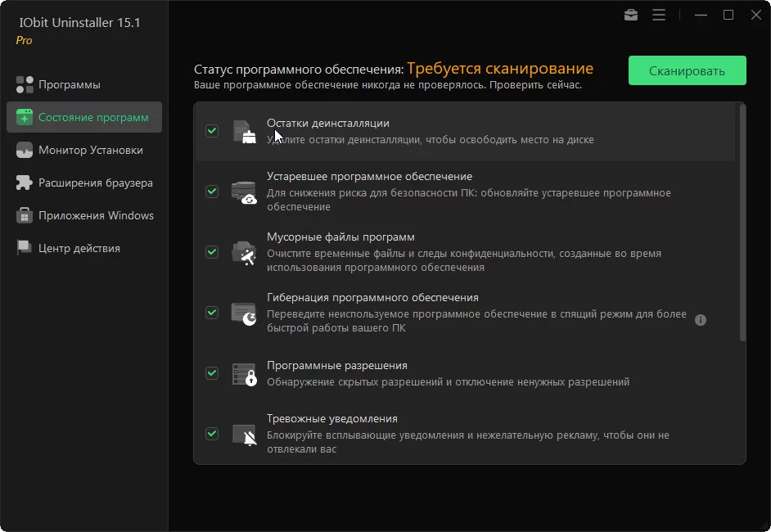Show info tooltip for Software Hibernation
771x532 pixels.
pyautogui.click(x=701, y=320)
